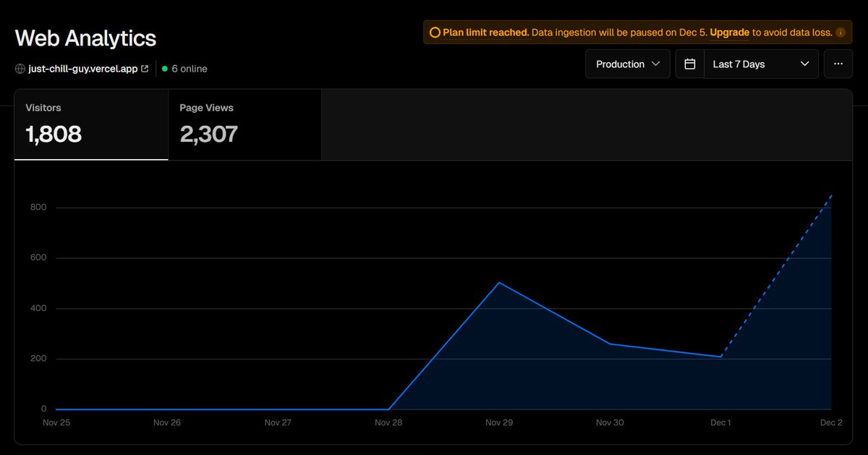This screenshot has width=868, height=455.
Task: Click the Nov 29 peak data point
Action: (499, 282)
